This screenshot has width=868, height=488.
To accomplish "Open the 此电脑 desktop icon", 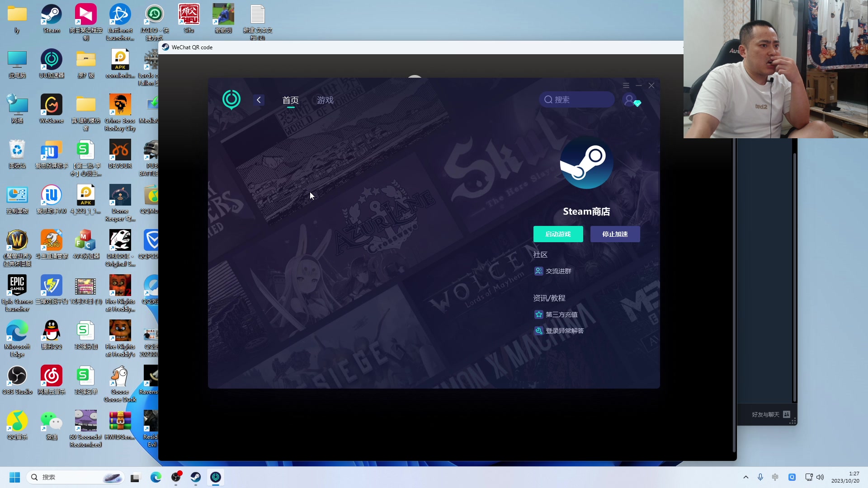I will tap(17, 64).
